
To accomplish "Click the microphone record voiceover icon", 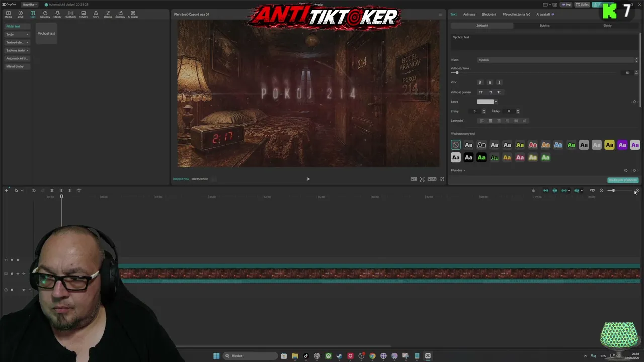I will 533,191.
